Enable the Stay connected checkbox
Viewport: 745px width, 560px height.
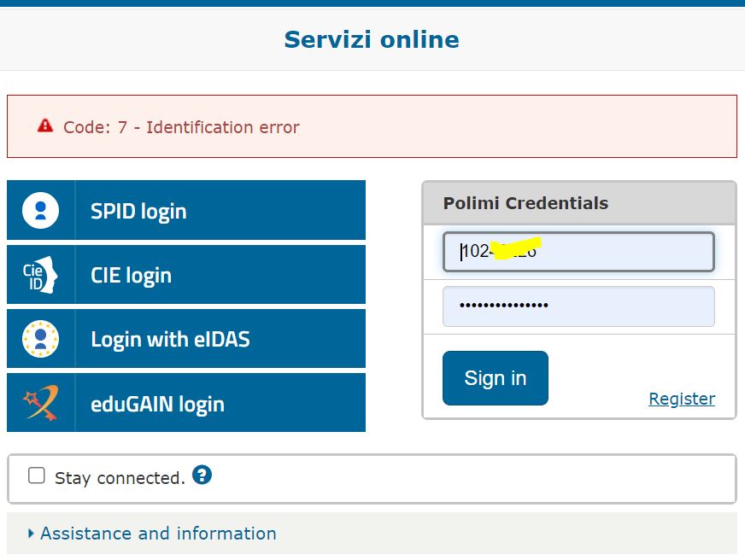(37, 475)
